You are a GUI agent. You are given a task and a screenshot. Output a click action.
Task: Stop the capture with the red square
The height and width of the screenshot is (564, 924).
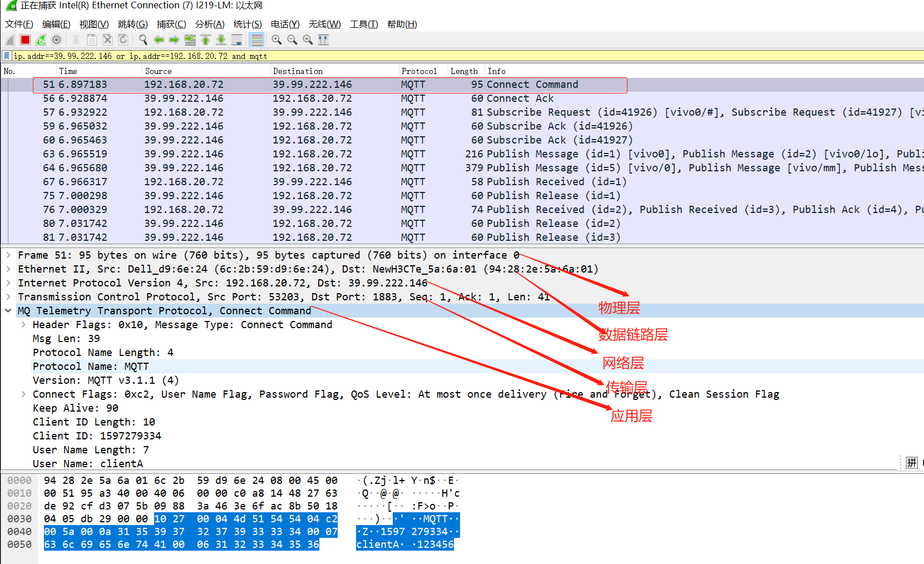pos(25,40)
